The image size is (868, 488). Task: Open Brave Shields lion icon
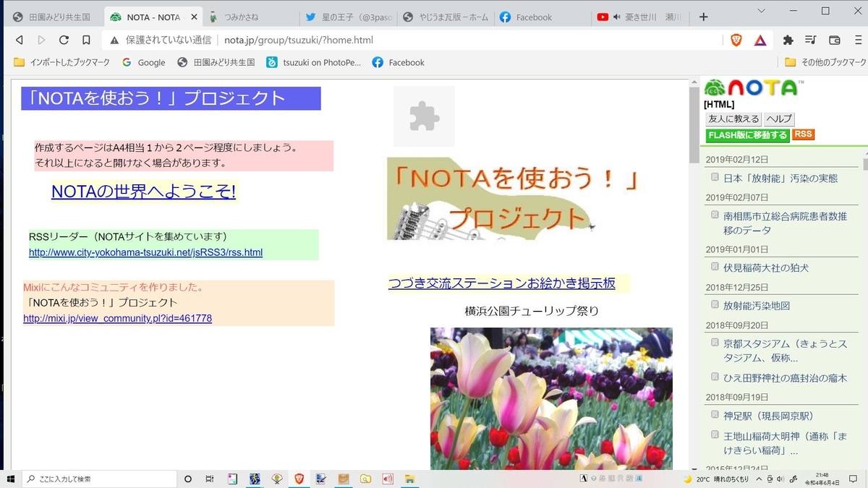(x=736, y=40)
